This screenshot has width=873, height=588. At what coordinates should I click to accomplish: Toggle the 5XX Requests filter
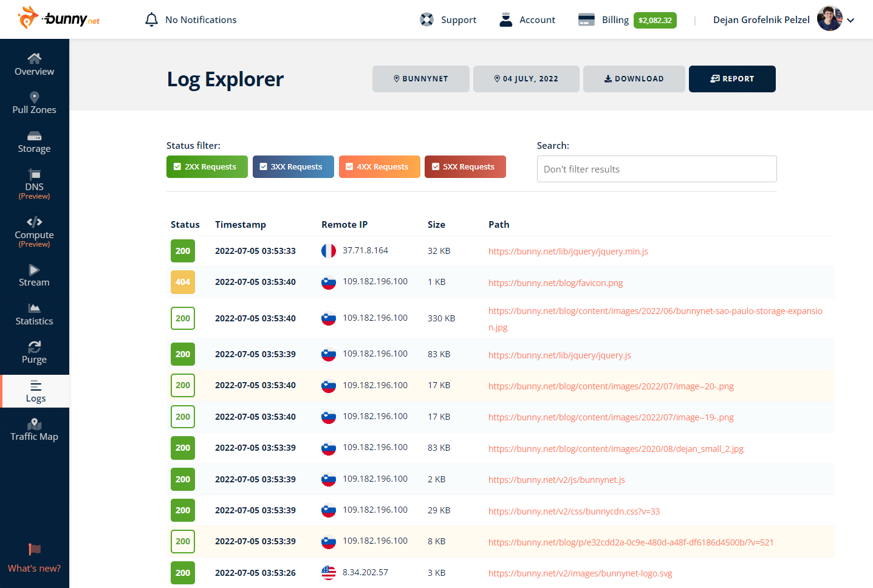click(465, 166)
